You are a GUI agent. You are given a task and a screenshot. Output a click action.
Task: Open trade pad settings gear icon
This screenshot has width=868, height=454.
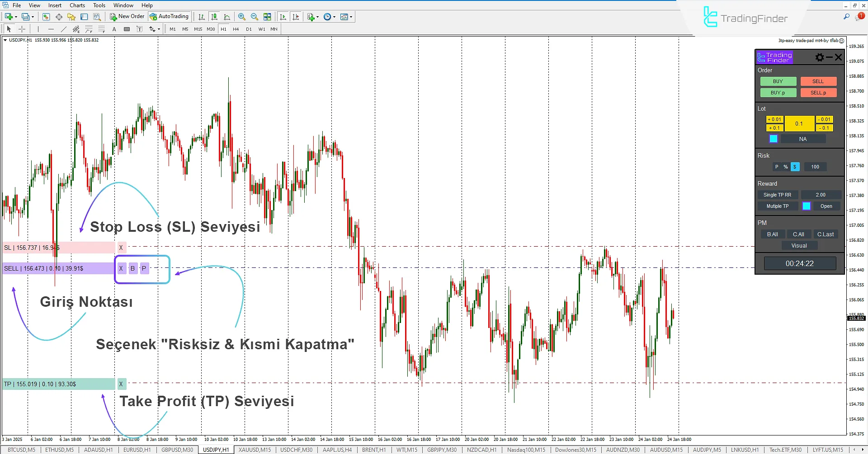coord(819,57)
